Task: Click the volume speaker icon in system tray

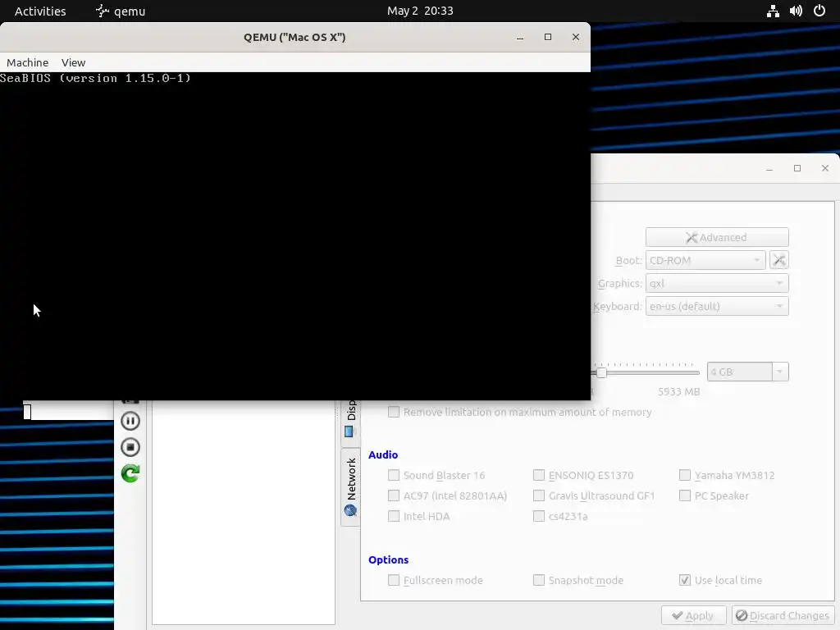Action: (x=796, y=11)
